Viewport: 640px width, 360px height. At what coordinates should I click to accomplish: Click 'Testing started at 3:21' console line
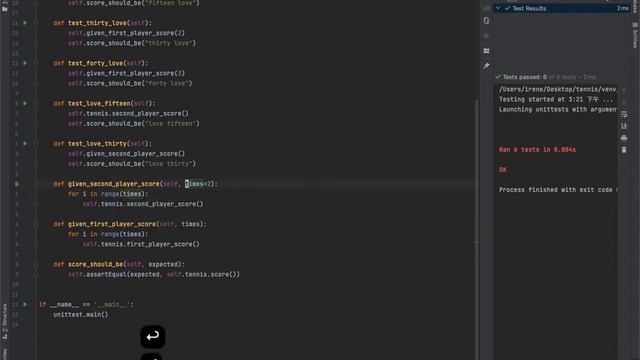tap(556, 99)
